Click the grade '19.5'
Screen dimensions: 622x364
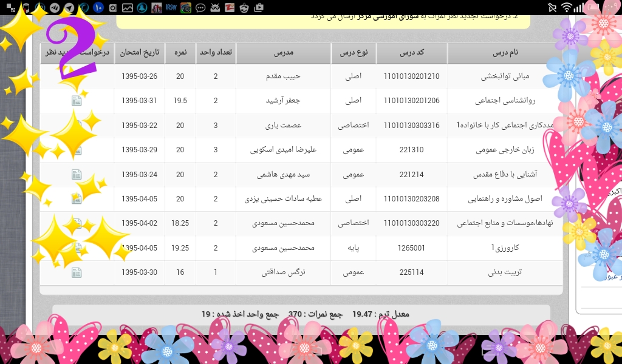click(x=180, y=101)
